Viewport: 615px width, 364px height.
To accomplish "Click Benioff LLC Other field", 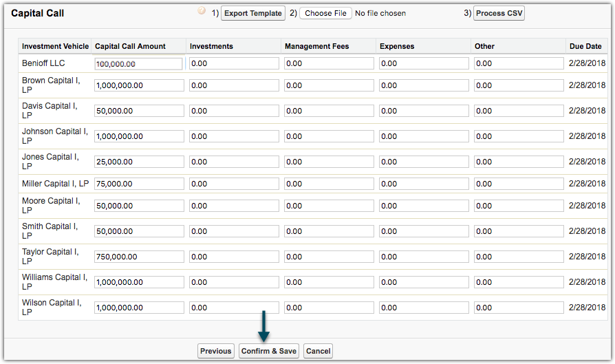I will point(519,63).
